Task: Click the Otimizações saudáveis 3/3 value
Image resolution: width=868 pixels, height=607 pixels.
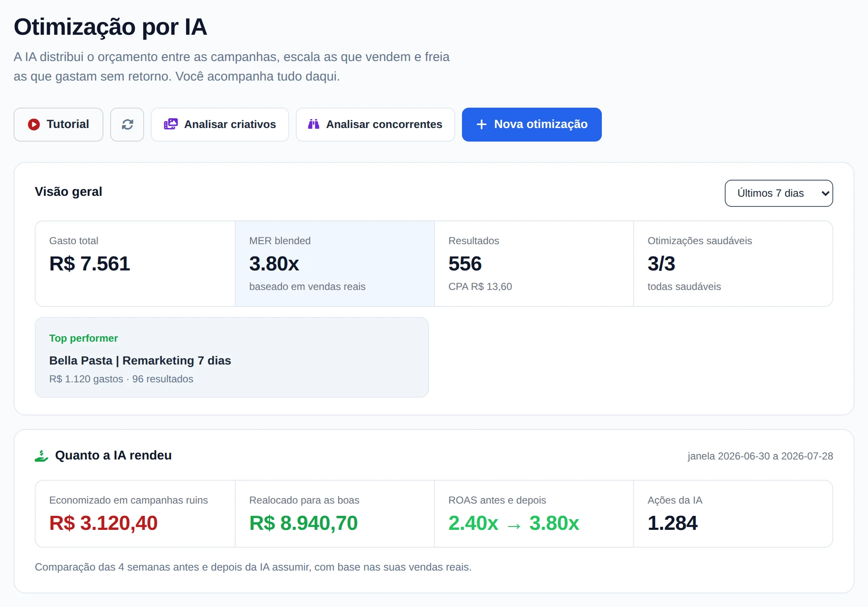Action: [661, 264]
